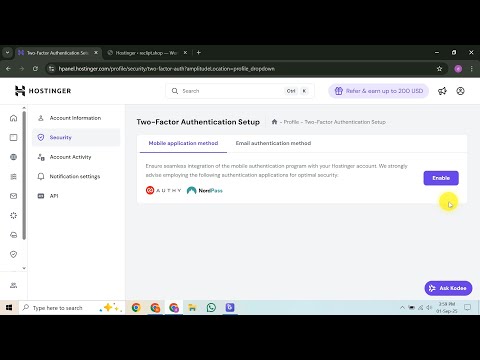Open Account Activity in sidebar

tap(76, 157)
